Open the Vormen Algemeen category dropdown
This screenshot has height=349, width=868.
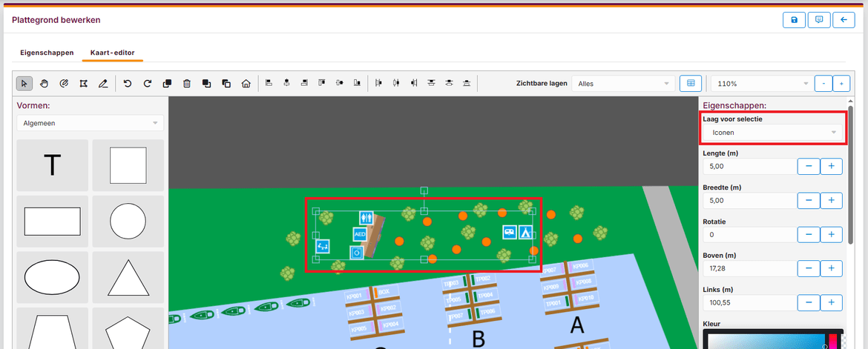91,123
